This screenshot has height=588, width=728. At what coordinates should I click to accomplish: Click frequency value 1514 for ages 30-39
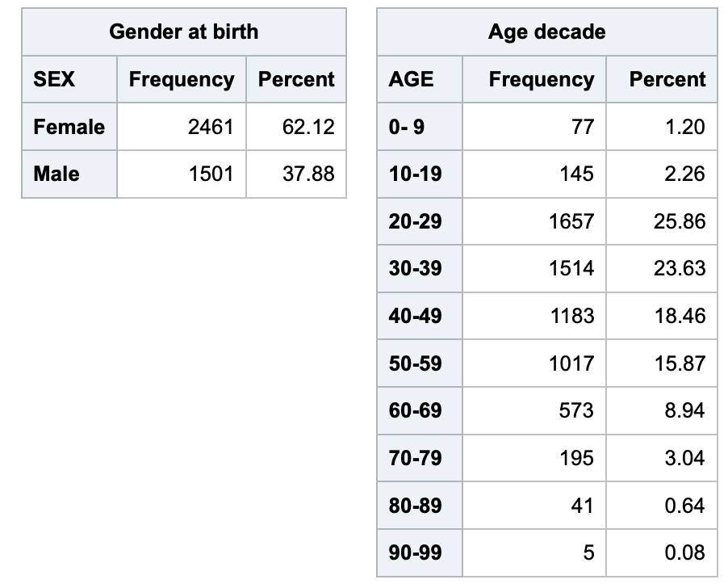571,268
